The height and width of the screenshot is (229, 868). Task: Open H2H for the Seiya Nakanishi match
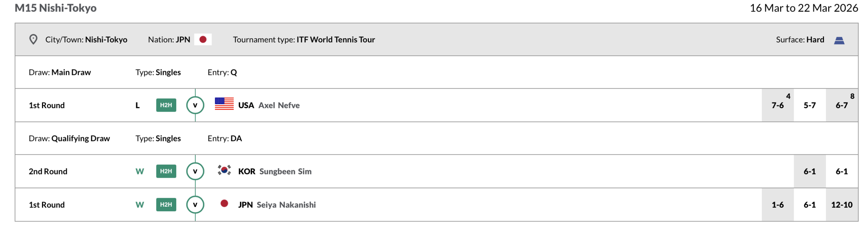[x=166, y=205]
